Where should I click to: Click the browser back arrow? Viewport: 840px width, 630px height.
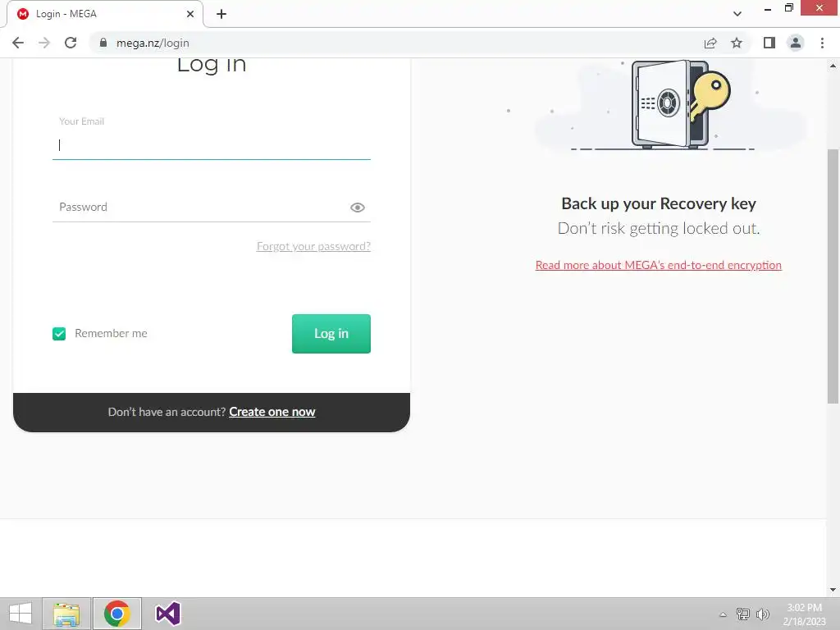[x=18, y=43]
